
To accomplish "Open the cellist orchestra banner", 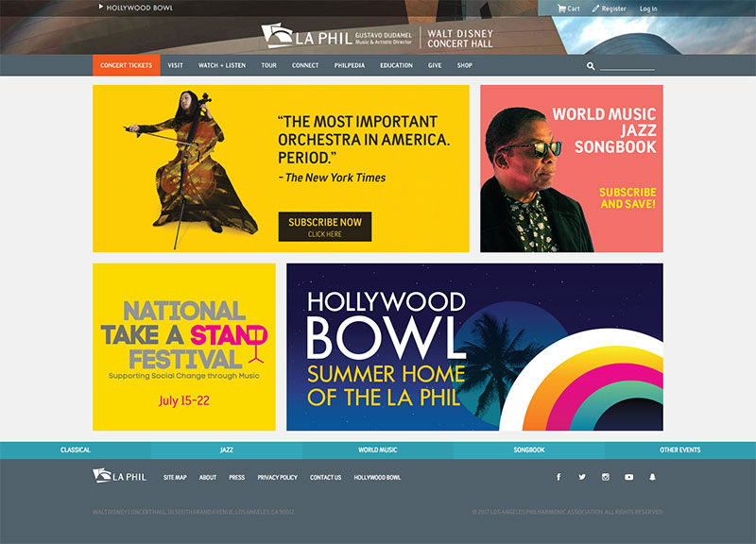I will click(x=281, y=169).
